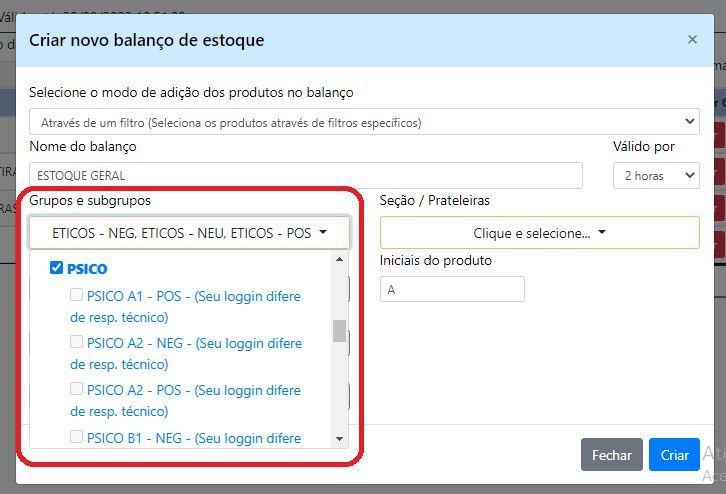Image resolution: width=726 pixels, height=494 pixels.
Task: Close the Criar novo balanço dialog
Action: click(x=692, y=40)
